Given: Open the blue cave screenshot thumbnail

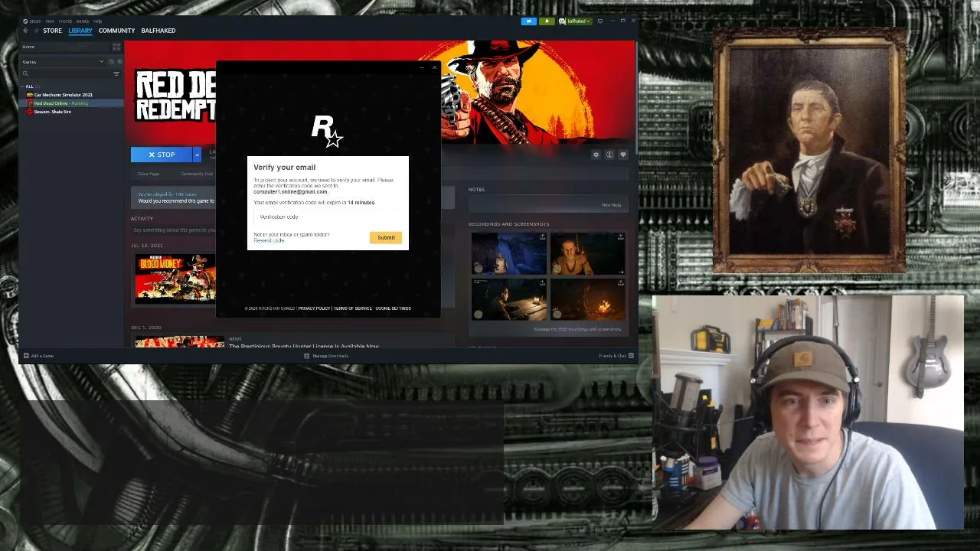Looking at the screenshot, I should (509, 254).
